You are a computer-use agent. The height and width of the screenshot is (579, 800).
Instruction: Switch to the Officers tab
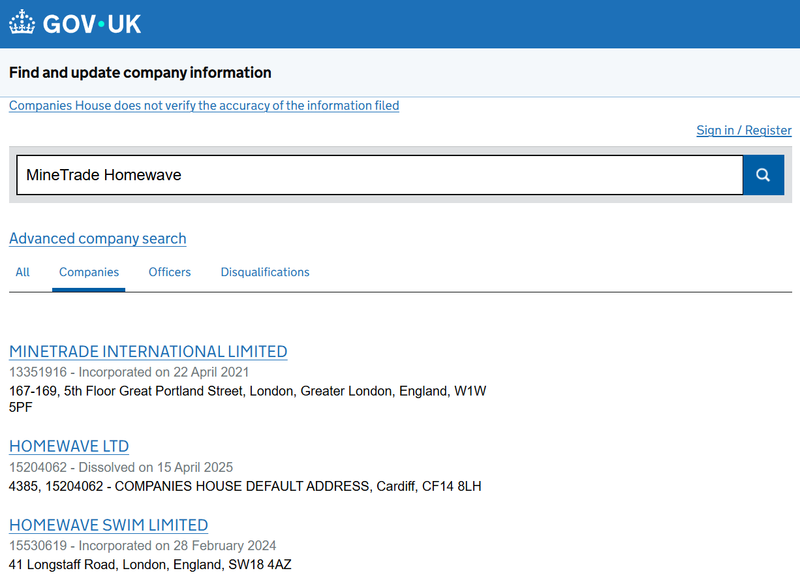click(169, 272)
